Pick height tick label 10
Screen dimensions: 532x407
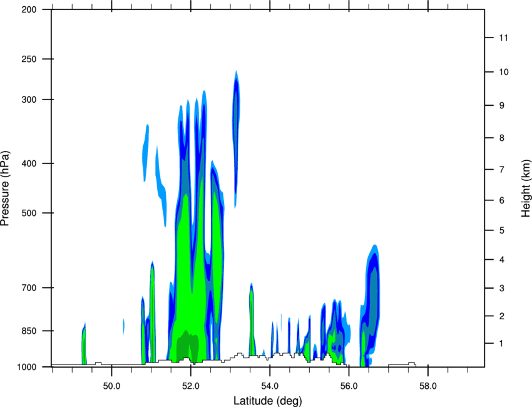coord(504,72)
